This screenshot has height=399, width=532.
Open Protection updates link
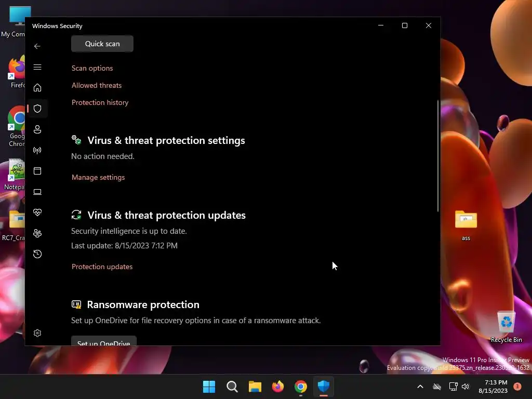102,267
